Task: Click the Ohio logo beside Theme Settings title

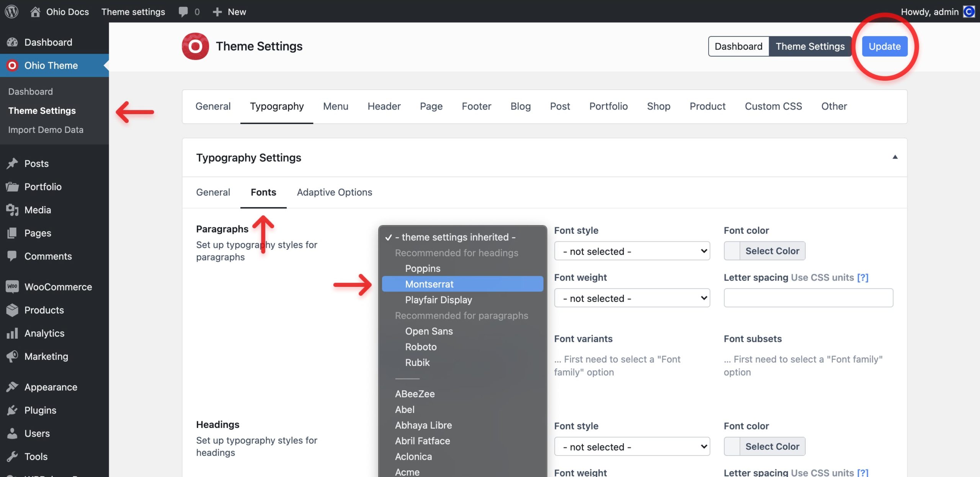Action: pyautogui.click(x=195, y=46)
